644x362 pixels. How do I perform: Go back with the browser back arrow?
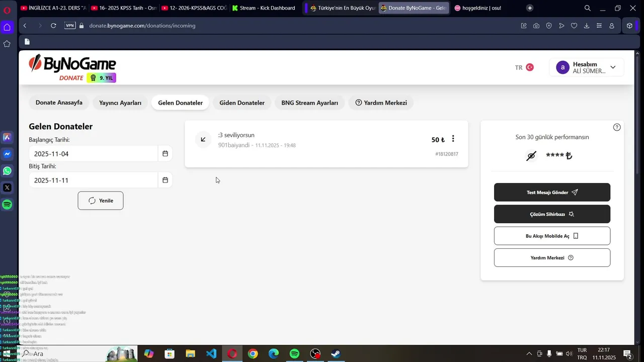(25, 26)
